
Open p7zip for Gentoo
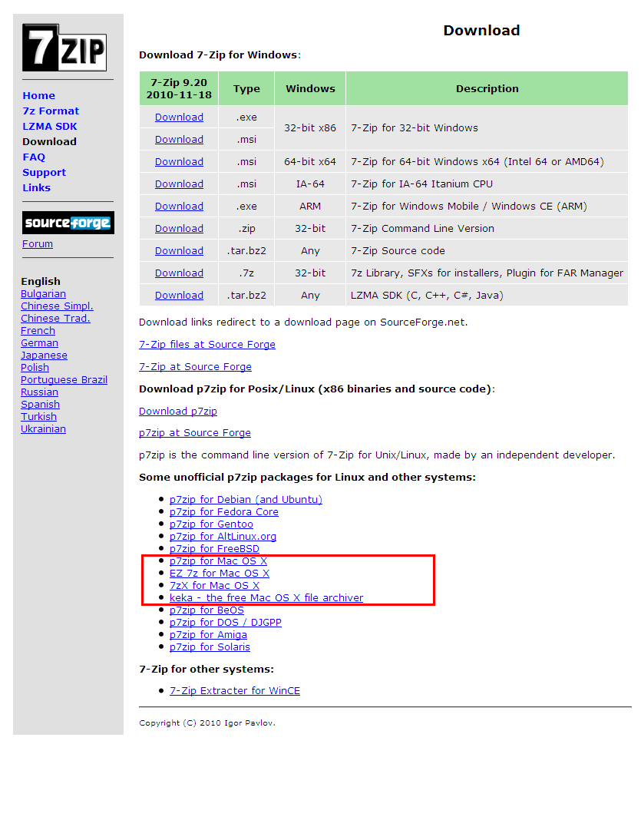tap(211, 524)
